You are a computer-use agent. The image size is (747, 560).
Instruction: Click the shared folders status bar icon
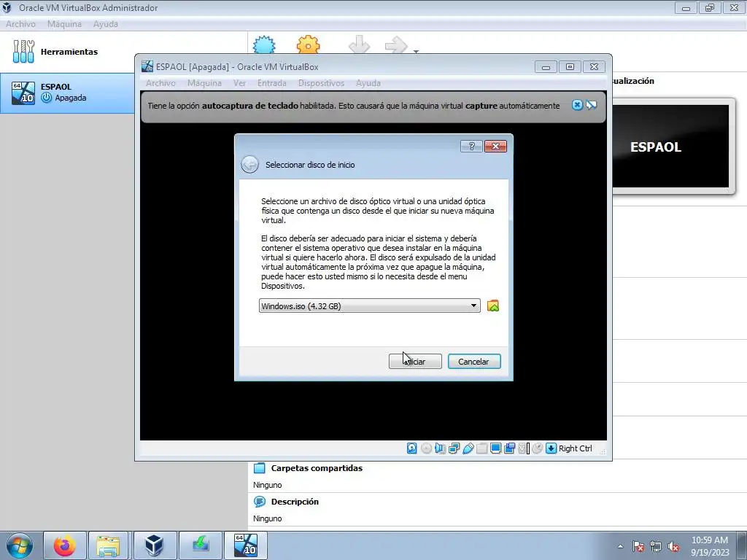click(x=481, y=448)
